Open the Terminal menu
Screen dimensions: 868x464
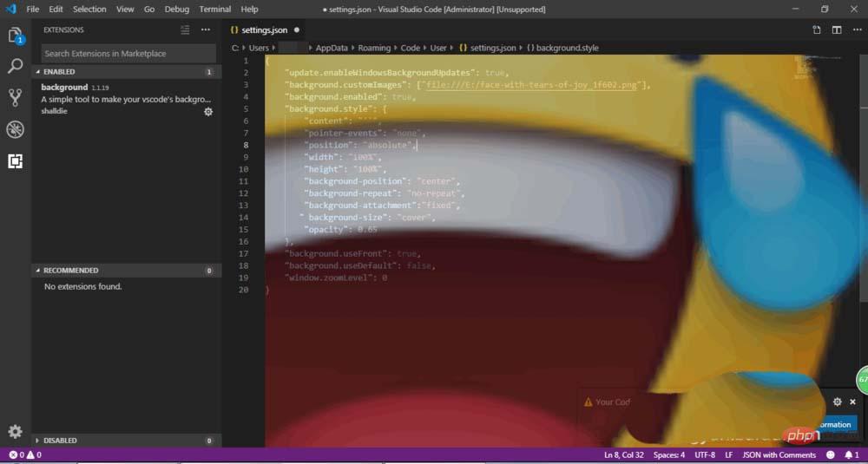pyautogui.click(x=214, y=10)
